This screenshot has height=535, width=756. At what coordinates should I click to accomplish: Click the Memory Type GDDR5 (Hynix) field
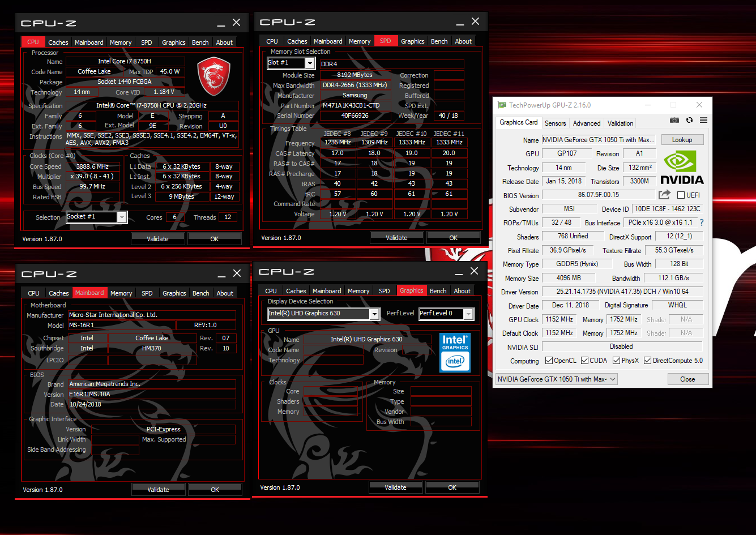click(577, 264)
